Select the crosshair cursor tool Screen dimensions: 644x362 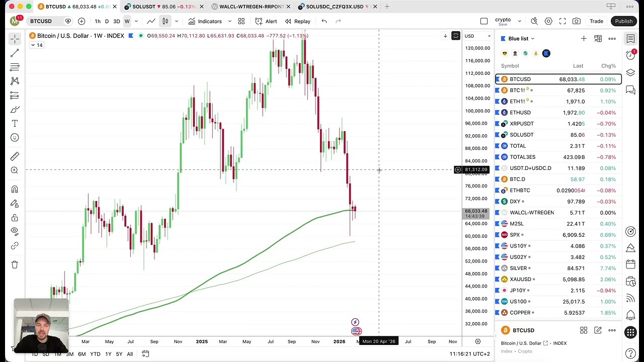[15, 39]
